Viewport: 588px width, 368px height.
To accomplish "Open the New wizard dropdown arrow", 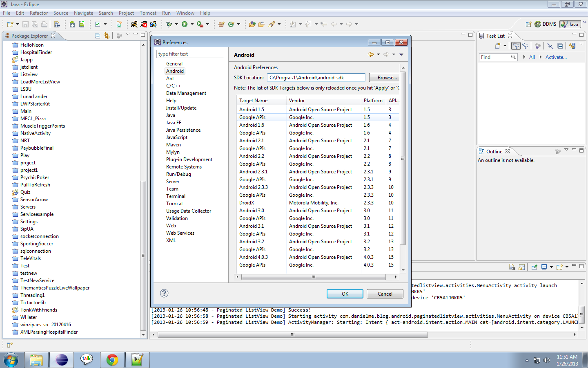I will (18, 24).
